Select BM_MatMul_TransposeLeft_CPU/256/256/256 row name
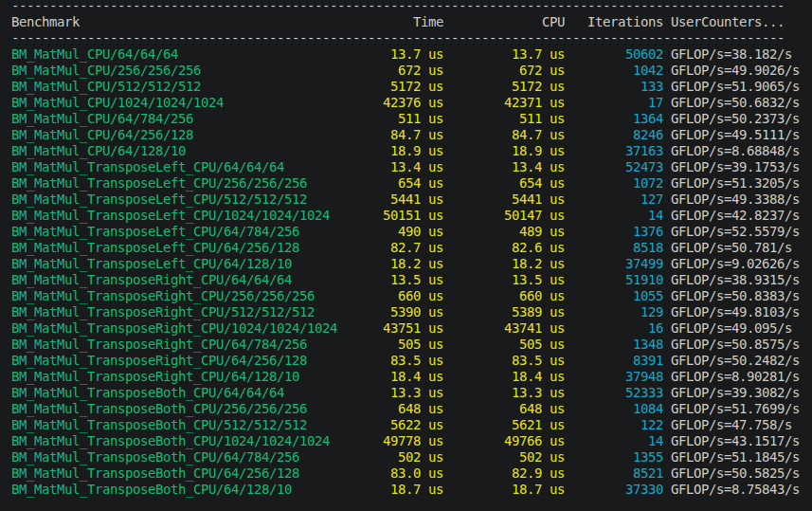 pyautogui.click(x=159, y=183)
